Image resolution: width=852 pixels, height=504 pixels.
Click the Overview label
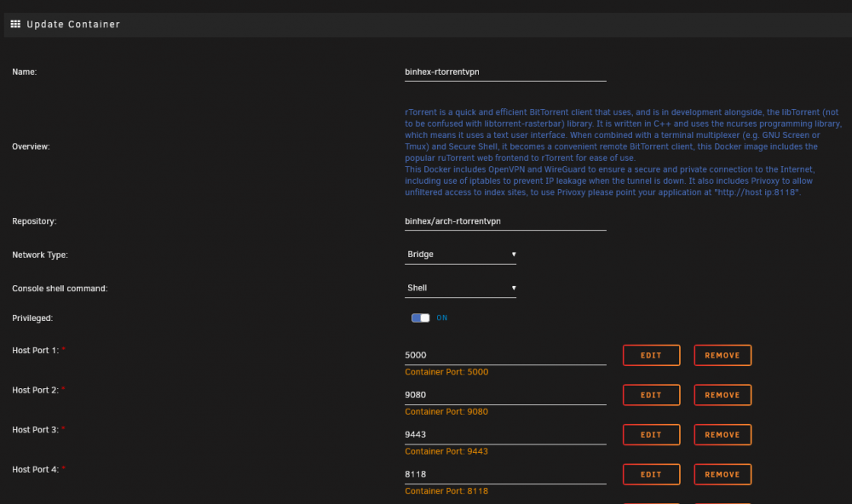click(31, 146)
